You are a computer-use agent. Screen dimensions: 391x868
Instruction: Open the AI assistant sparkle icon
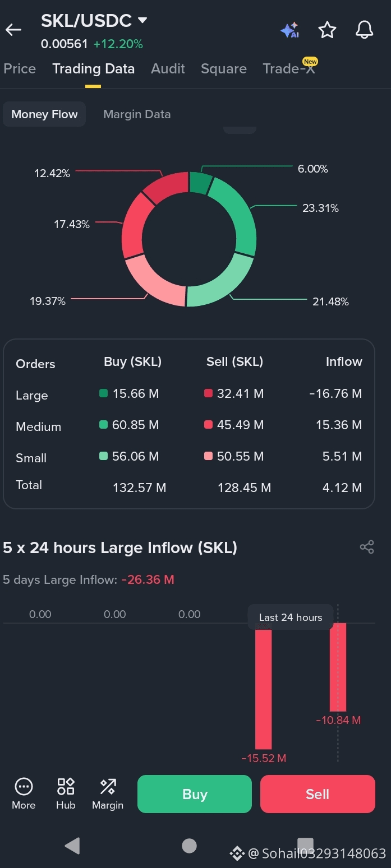tap(290, 30)
